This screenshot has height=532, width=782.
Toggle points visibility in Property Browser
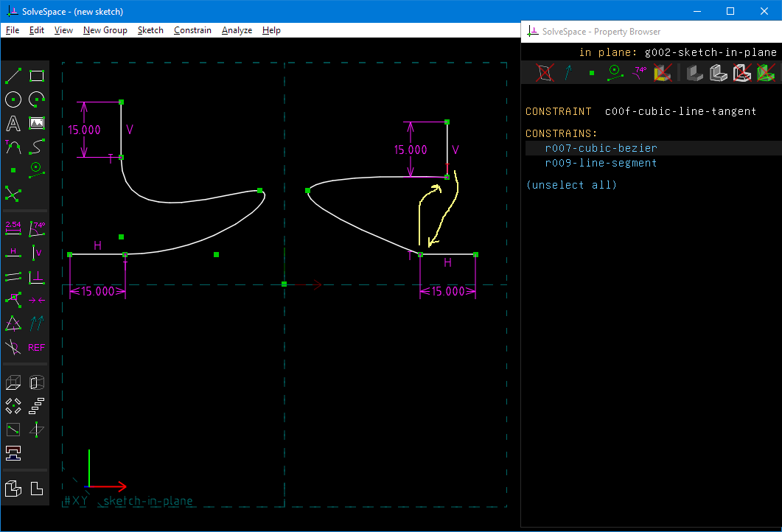pyautogui.click(x=592, y=73)
